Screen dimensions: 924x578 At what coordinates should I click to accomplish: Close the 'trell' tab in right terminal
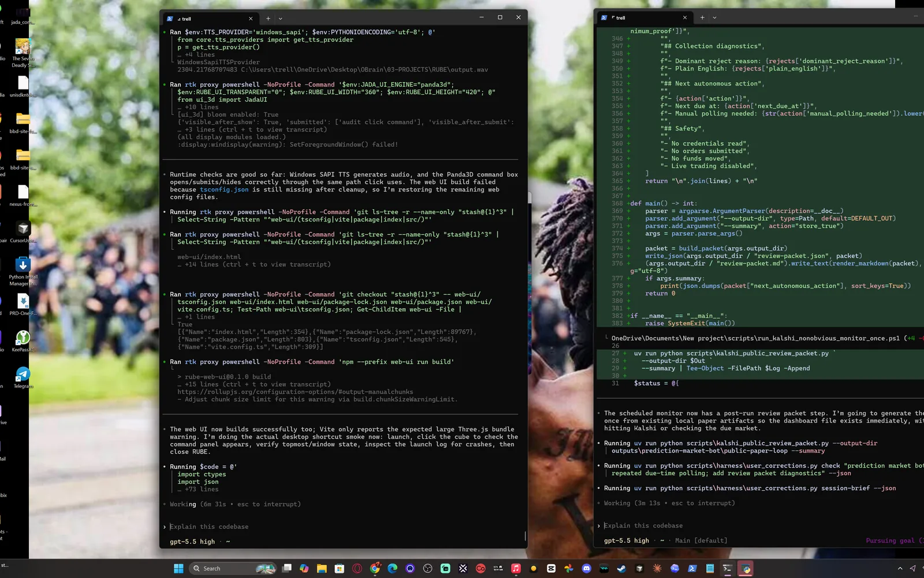coord(685,17)
